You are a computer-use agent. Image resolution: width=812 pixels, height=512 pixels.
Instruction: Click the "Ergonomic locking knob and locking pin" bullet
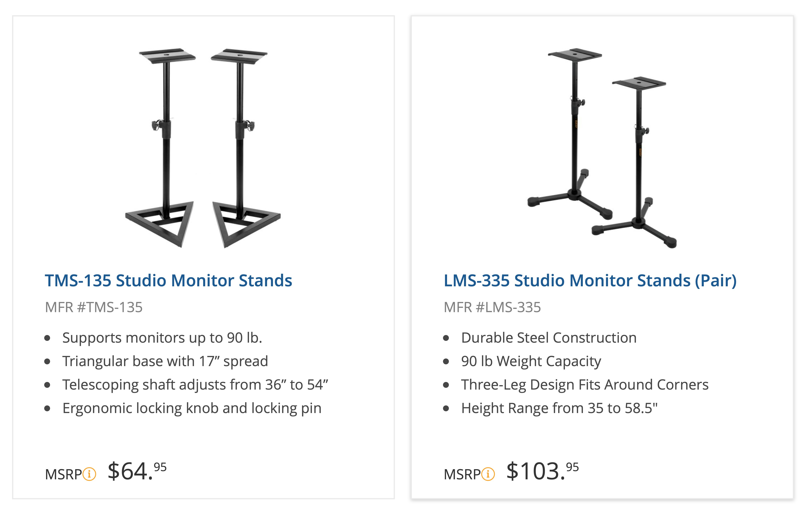pyautogui.click(x=191, y=408)
